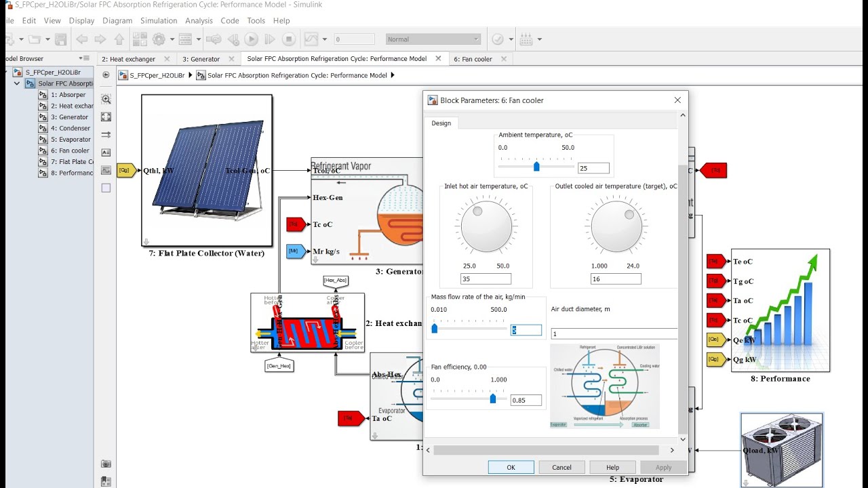Close the 6: Fan cooler tab

[504, 59]
